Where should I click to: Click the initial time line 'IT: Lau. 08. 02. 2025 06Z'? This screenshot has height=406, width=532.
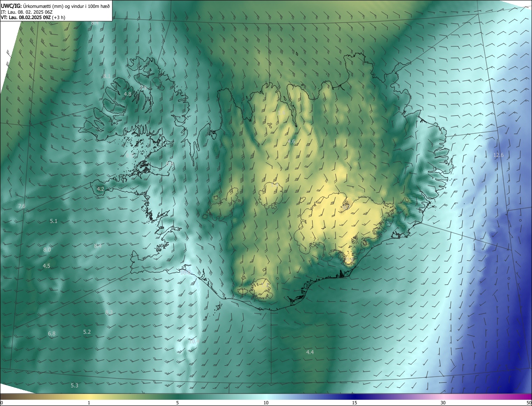pos(26,12)
